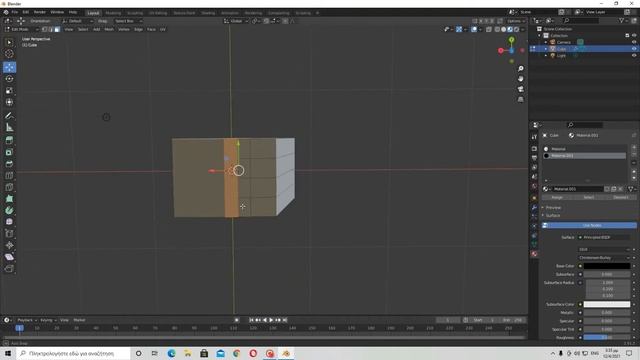The height and width of the screenshot is (360, 640).
Task: Expand the Camera item in outliner
Action: coord(546,42)
